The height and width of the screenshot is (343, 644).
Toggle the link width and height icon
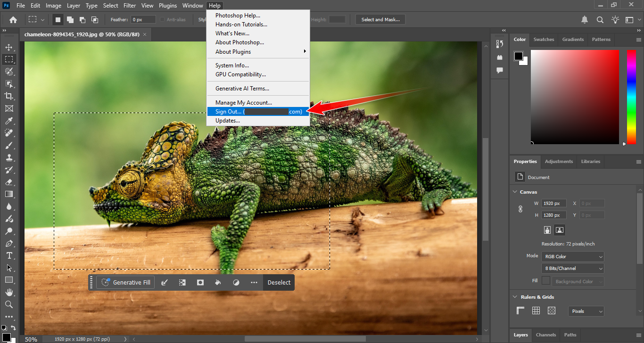click(x=520, y=209)
